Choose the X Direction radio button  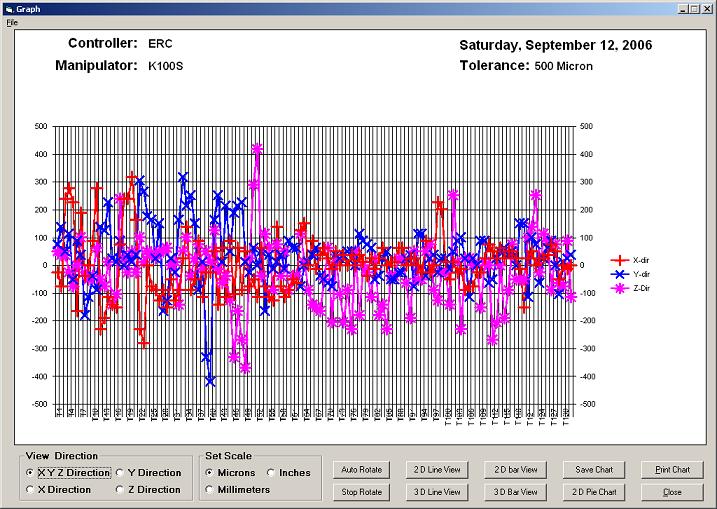pos(31,490)
